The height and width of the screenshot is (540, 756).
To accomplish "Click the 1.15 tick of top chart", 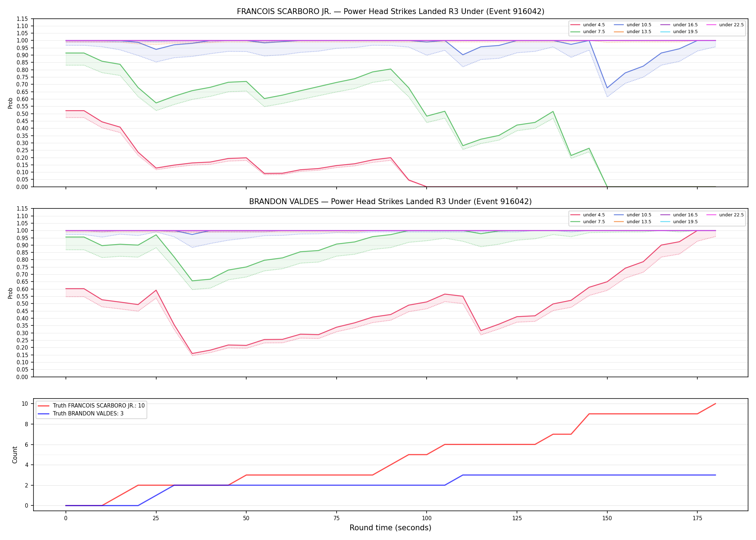I will [x=22, y=19].
